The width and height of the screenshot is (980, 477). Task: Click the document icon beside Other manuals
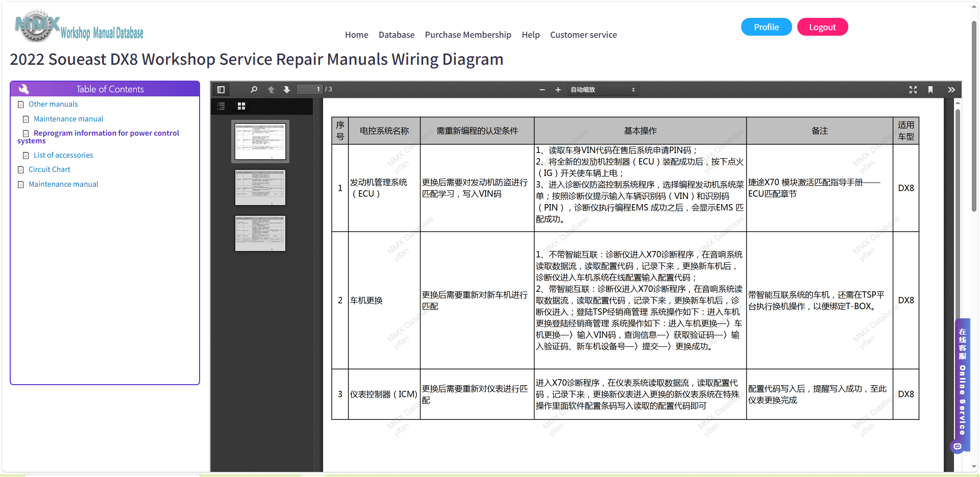coord(21,105)
